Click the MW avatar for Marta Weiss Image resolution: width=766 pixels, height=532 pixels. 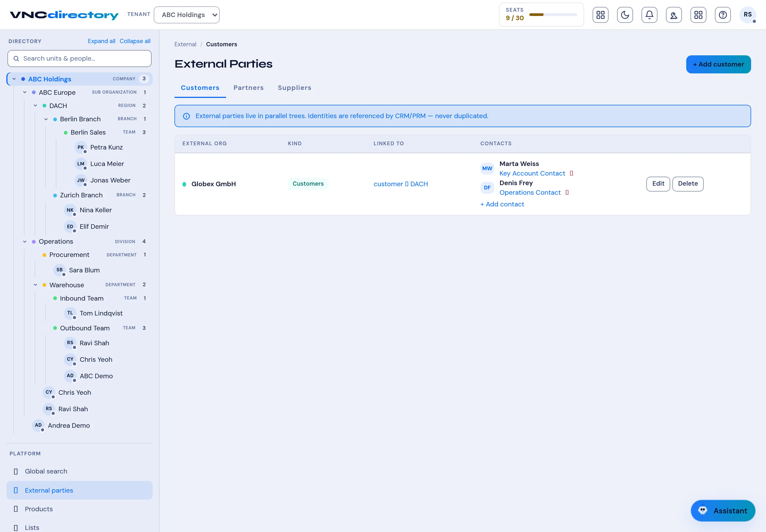point(487,169)
